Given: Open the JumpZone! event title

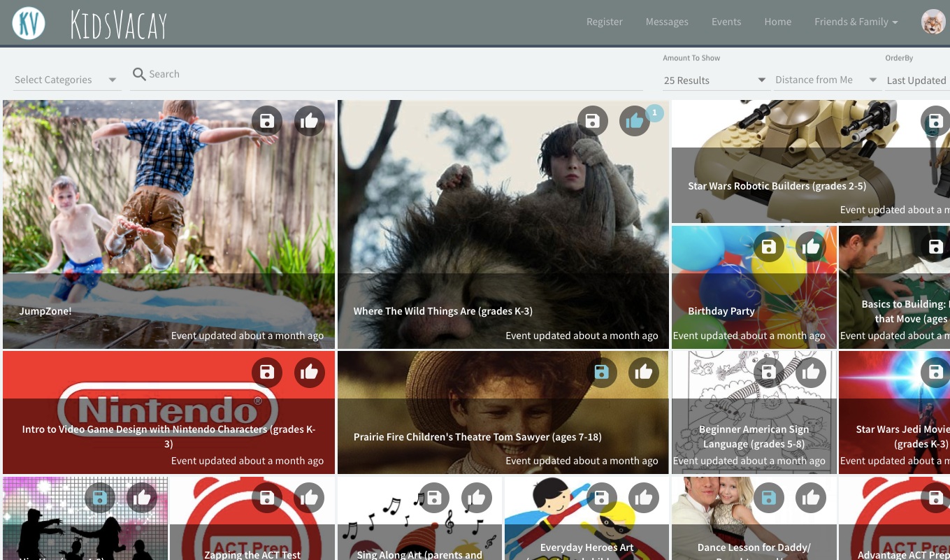Looking at the screenshot, I should click(45, 311).
